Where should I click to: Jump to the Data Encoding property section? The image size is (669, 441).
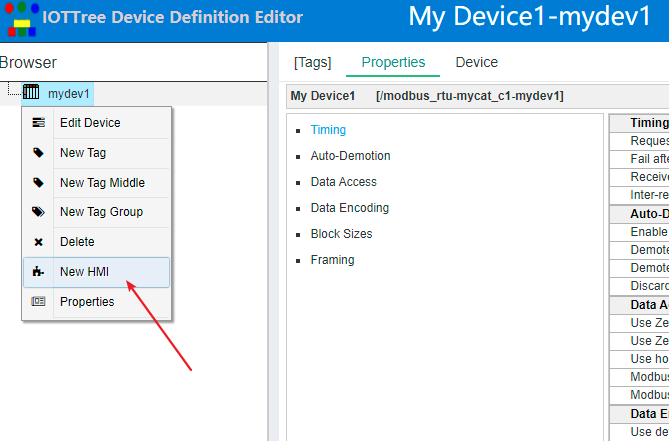tap(350, 208)
